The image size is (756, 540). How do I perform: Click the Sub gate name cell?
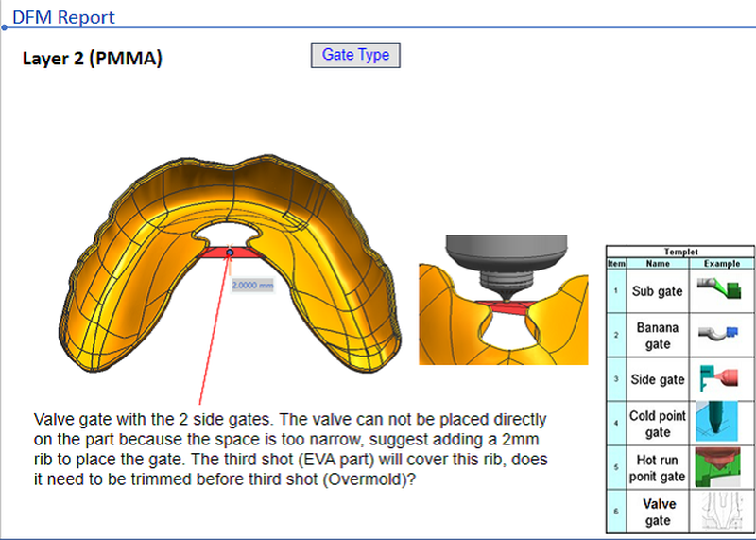click(657, 291)
